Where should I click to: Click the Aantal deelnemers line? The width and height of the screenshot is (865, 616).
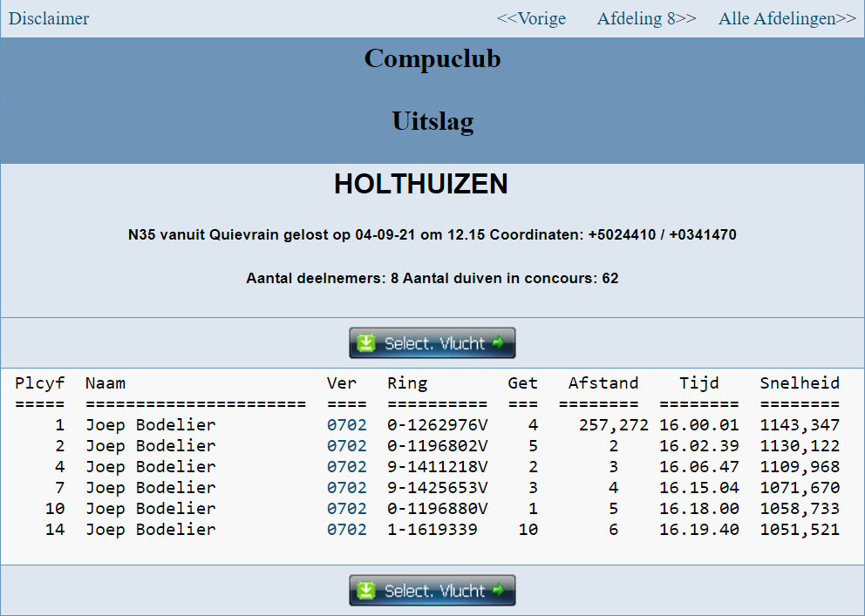click(432, 278)
